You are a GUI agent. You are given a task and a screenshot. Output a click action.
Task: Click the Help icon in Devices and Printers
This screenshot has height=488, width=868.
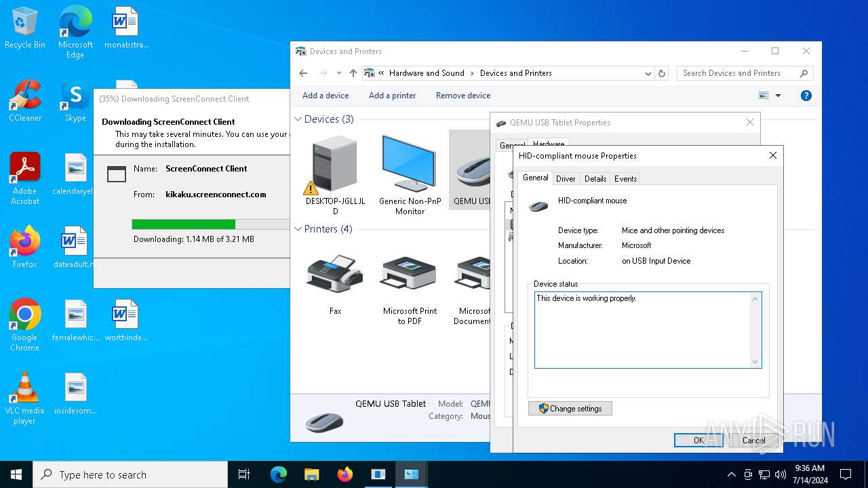[806, 96]
